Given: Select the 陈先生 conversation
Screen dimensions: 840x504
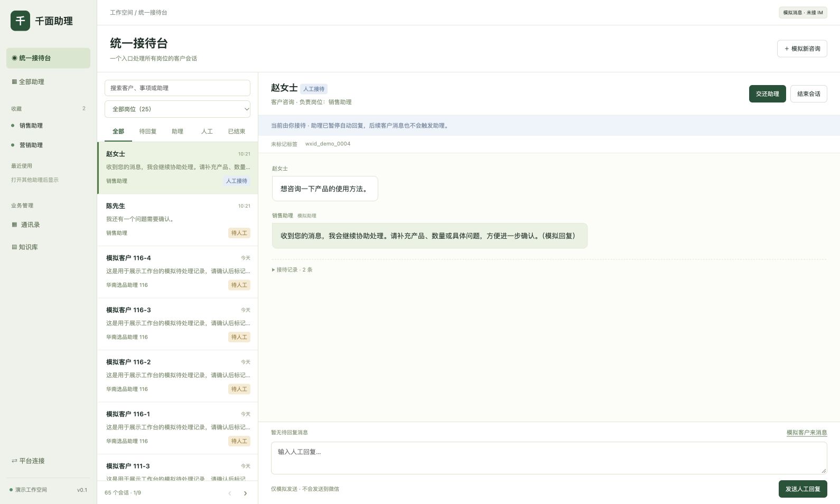Looking at the screenshot, I should click(x=178, y=220).
